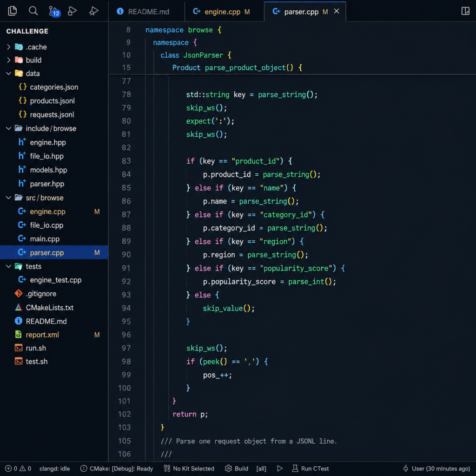
Task: Collapse the data folder
Action: coord(8,73)
